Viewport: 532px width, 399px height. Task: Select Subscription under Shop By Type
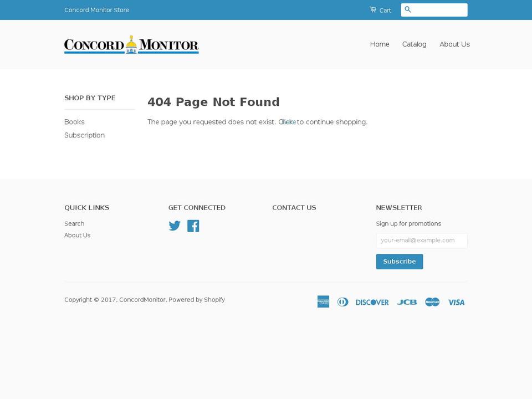pyautogui.click(x=84, y=135)
